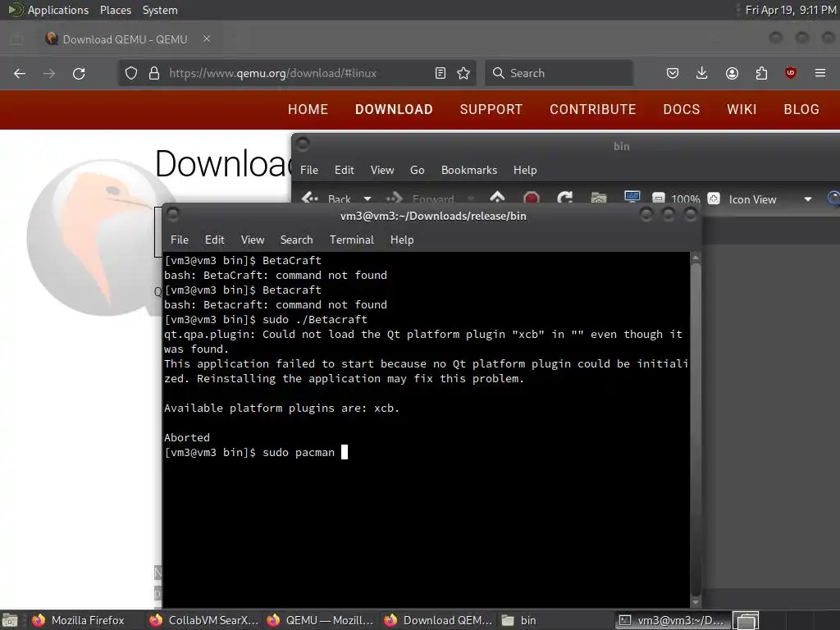Click Back button in file manager

pos(326,199)
